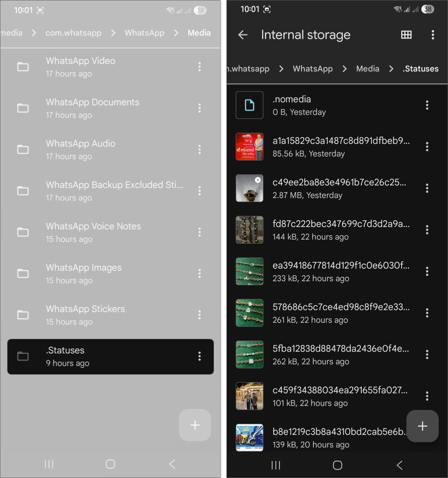Viewport: 448px width, 478px height.
Task: Tap the back arrow in Internal storage
Action: click(x=243, y=35)
